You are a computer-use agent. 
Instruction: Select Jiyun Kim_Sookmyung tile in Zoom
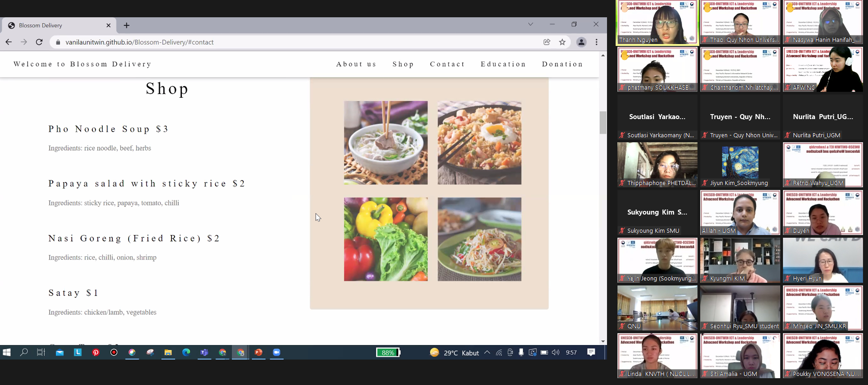tap(740, 165)
